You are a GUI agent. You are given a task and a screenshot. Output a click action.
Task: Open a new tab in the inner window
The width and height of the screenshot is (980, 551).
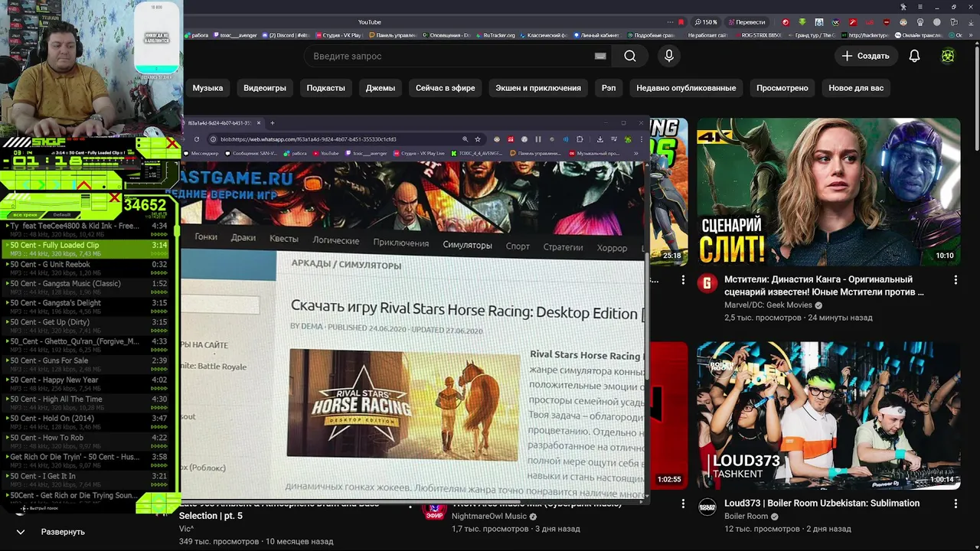point(272,122)
